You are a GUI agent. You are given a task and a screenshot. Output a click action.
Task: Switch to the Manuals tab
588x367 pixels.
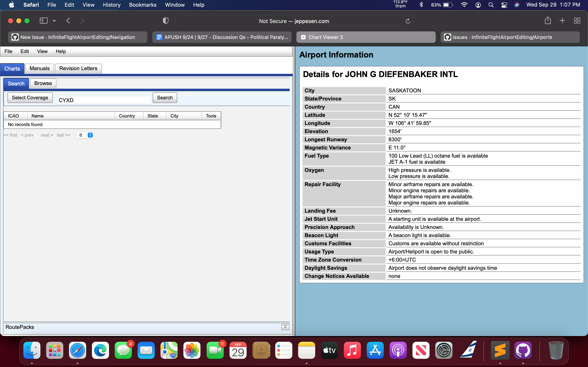39,69
